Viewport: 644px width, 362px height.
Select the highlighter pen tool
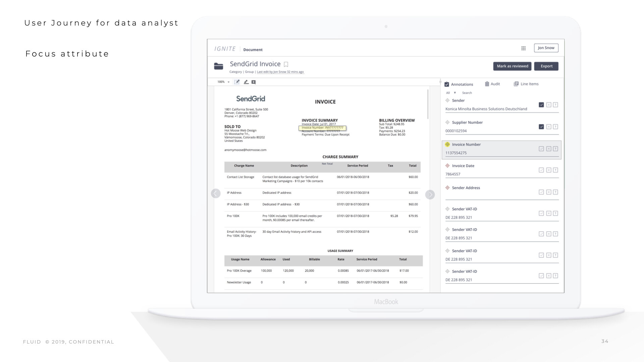(x=246, y=82)
